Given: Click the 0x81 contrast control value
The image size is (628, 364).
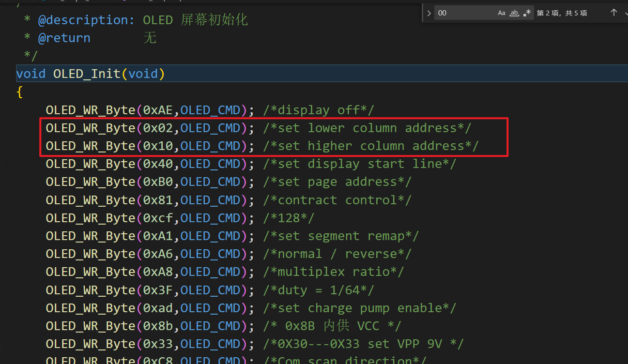Looking at the screenshot, I should (158, 200).
